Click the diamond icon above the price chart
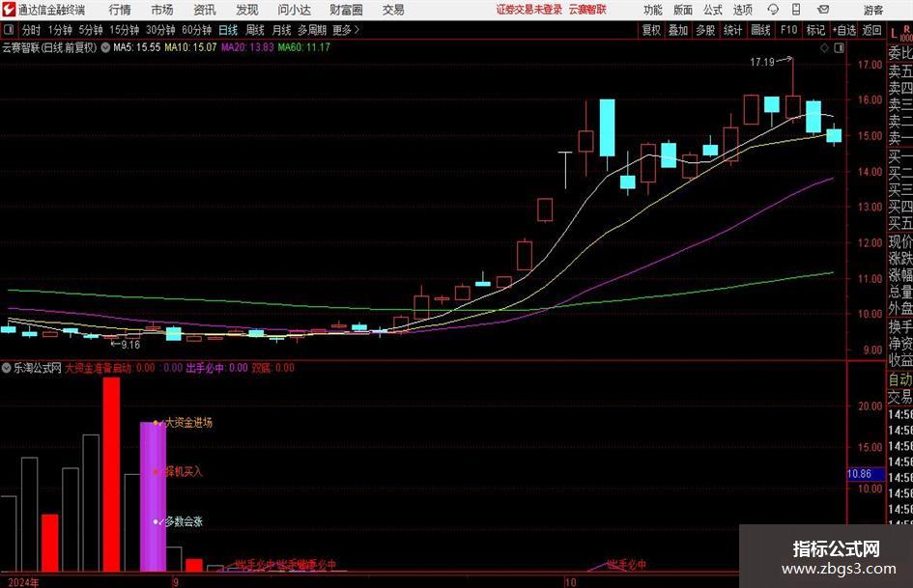Screen dimensions: 913x588 click(x=824, y=48)
